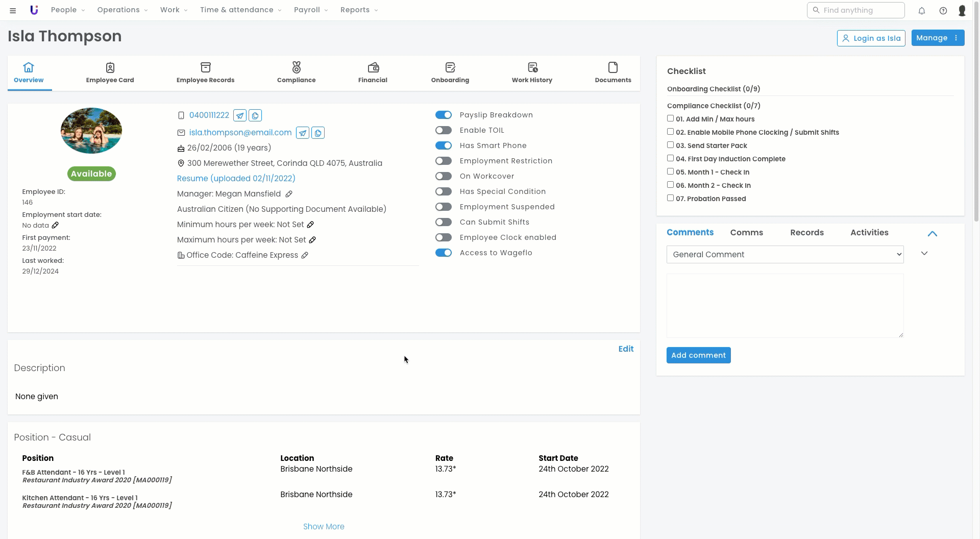This screenshot has height=539, width=980.
Task: Open the hamburger menu icon
Action: tap(13, 10)
